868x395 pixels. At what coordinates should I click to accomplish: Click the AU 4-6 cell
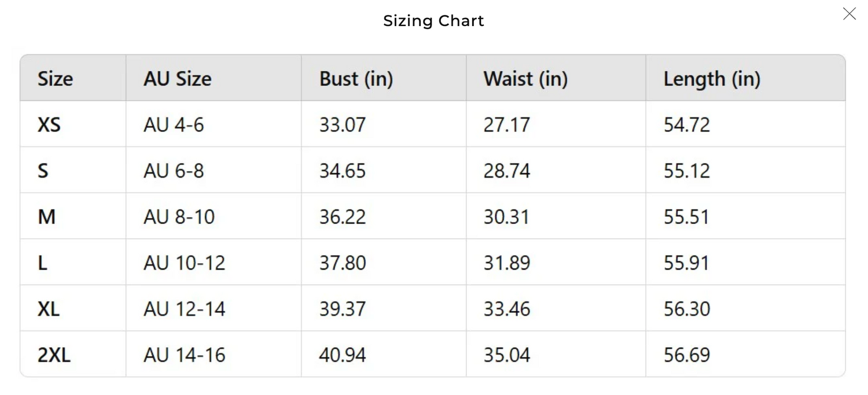coord(174,125)
